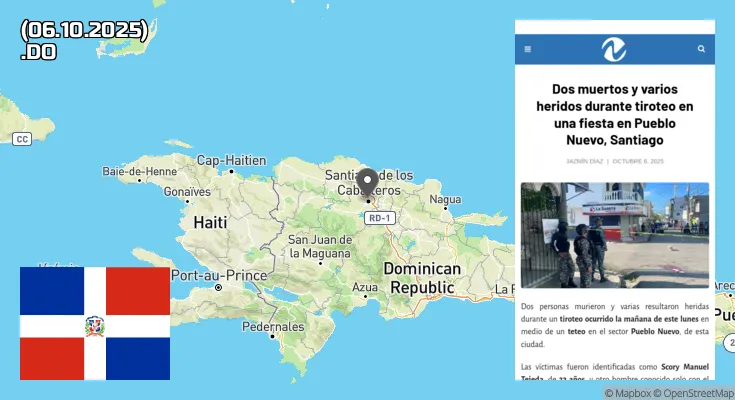This screenshot has height=400, width=735.
Task: Click the Haiti country label
Action: [x=210, y=220]
